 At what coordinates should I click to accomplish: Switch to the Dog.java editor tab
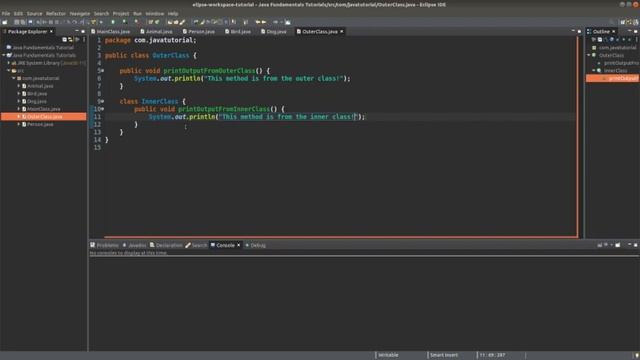click(274, 31)
